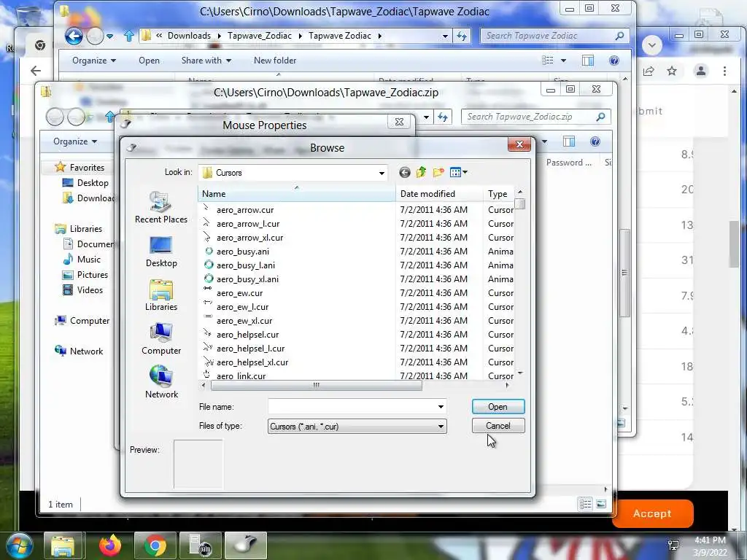The width and height of the screenshot is (747, 560).
Task: Click Search Tapwave Zodiac field
Action: [554, 36]
